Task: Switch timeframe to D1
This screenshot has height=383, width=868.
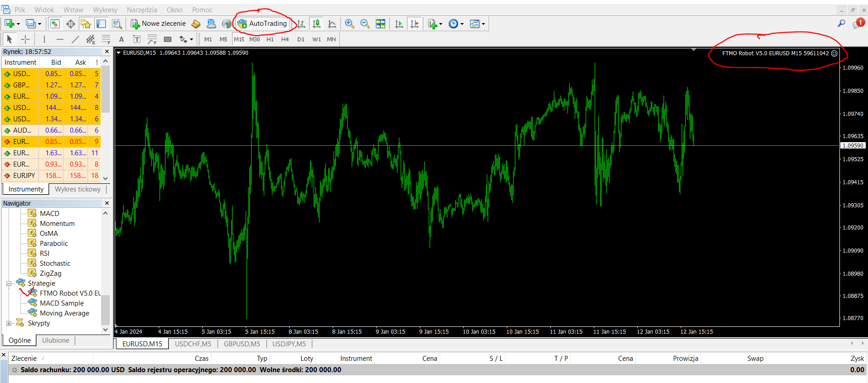Action: pyautogui.click(x=301, y=39)
